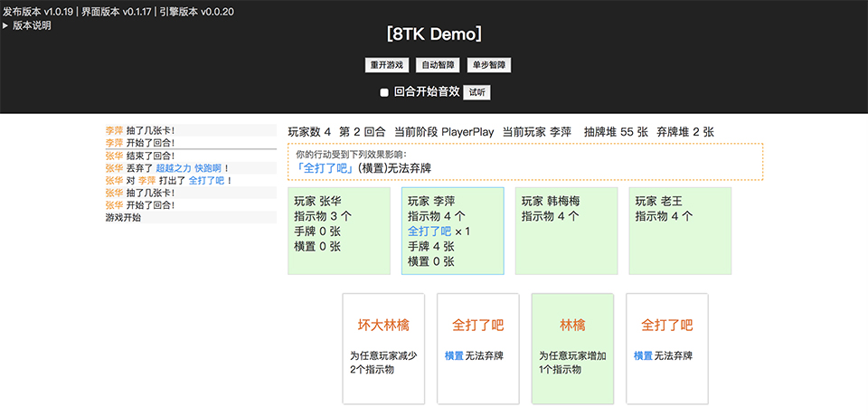Screen dimensions: 868x416
Task: Select the 林檎 hand card
Action: click(x=572, y=348)
